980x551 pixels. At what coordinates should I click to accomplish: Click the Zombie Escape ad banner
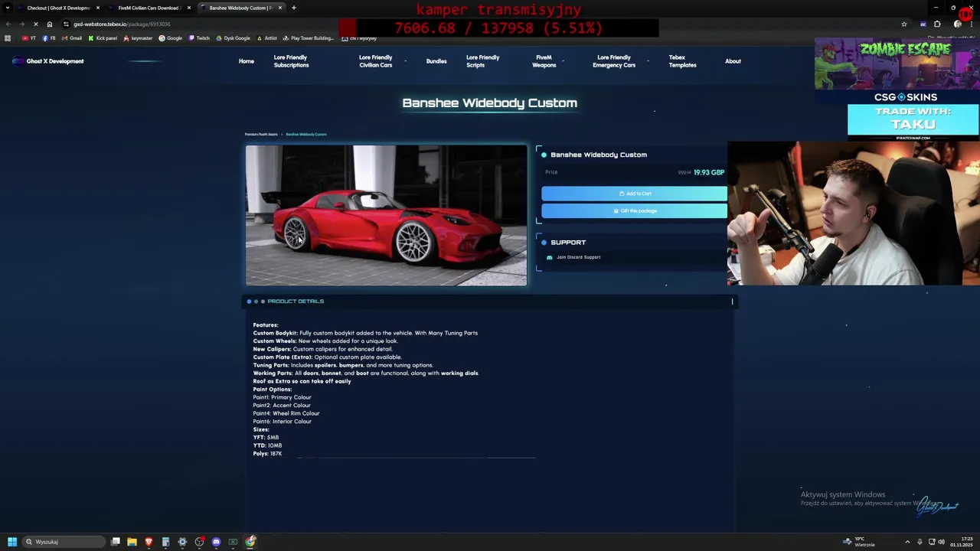coord(897,65)
